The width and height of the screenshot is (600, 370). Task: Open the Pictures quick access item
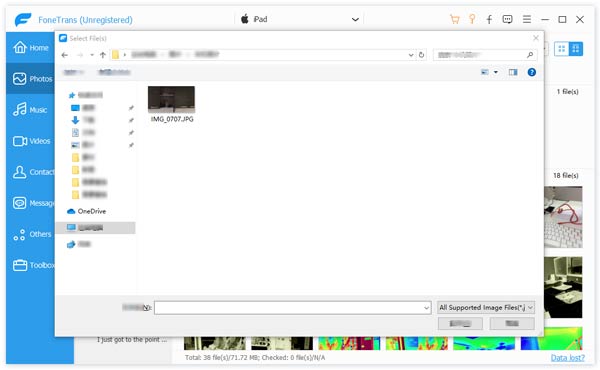(x=83, y=145)
